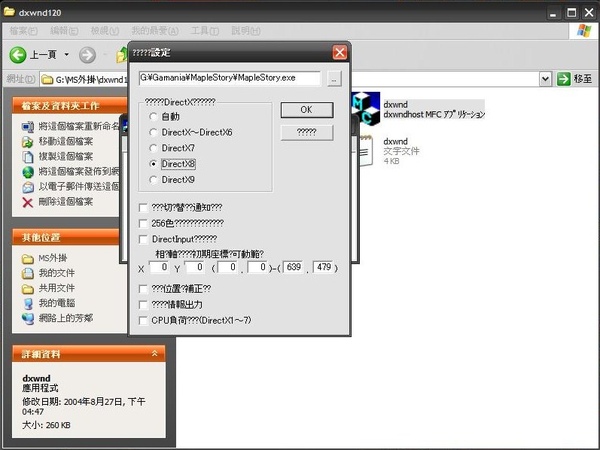This screenshot has width=600, height=450.
Task: Click the 上一頁 back label
Action: pos(43,55)
